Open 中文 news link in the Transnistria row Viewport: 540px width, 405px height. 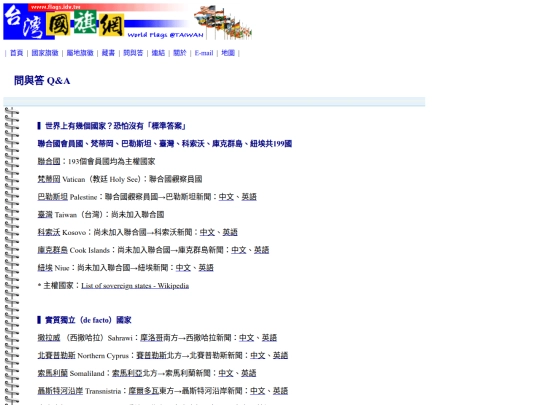(x=258, y=391)
